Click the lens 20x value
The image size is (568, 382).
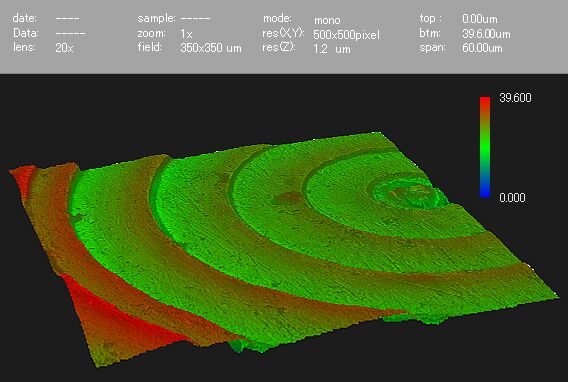click(64, 48)
